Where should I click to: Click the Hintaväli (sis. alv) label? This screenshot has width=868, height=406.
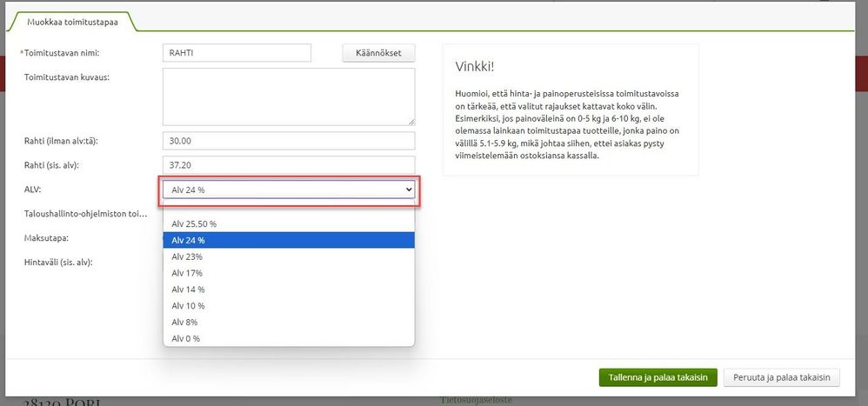58,263
